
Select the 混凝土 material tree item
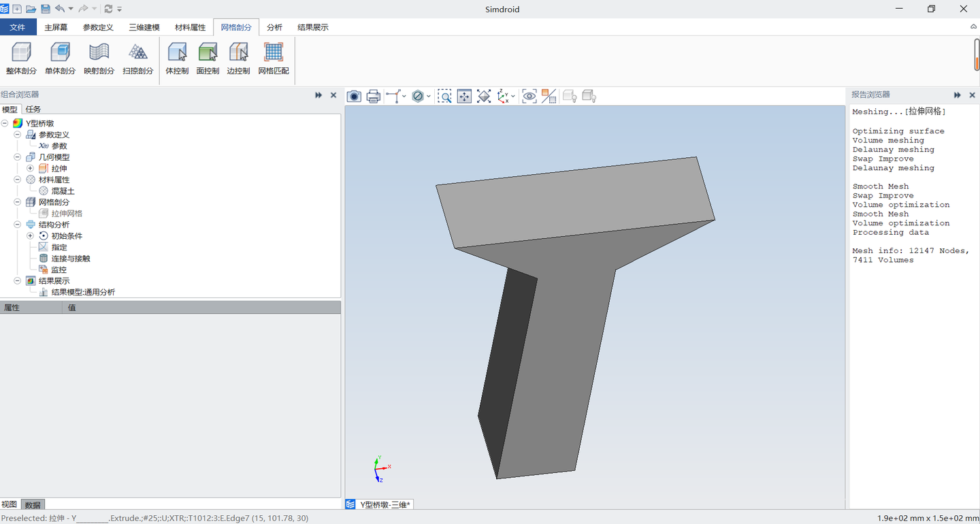click(x=63, y=191)
